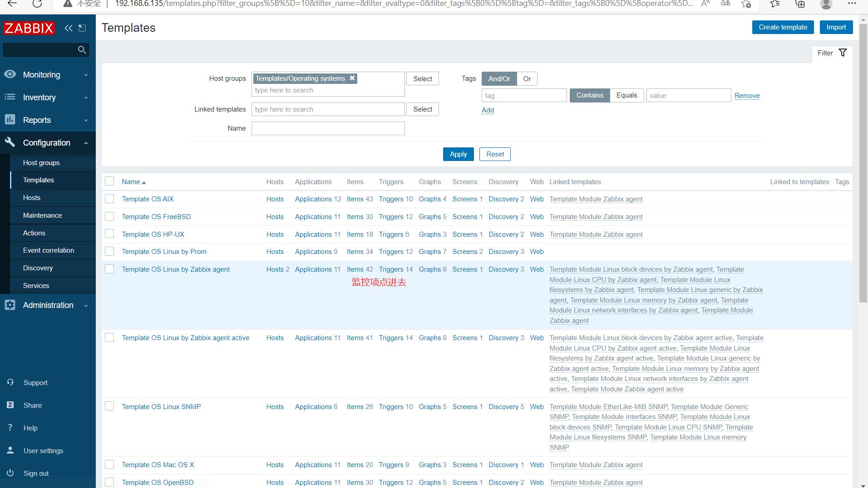868x488 pixels.
Task: Select the Equals tag operator
Action: (626, 95)
